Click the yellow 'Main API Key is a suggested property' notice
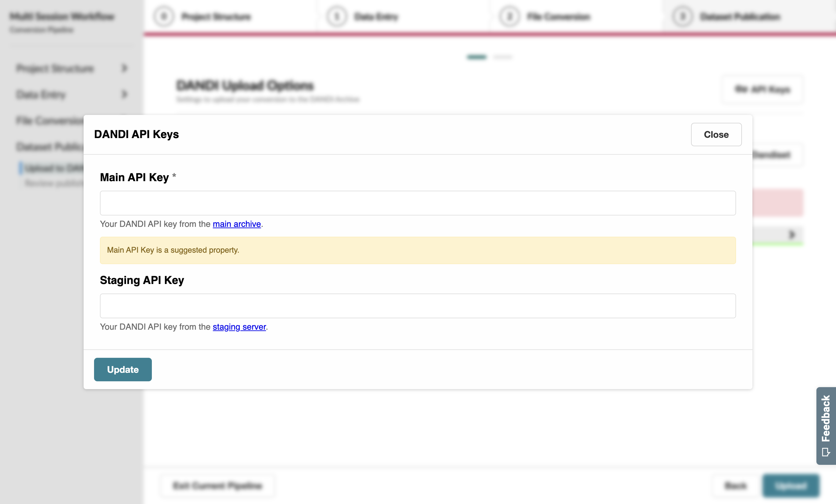The width and height of the screenshot is (836, 504). click(418, 250)
